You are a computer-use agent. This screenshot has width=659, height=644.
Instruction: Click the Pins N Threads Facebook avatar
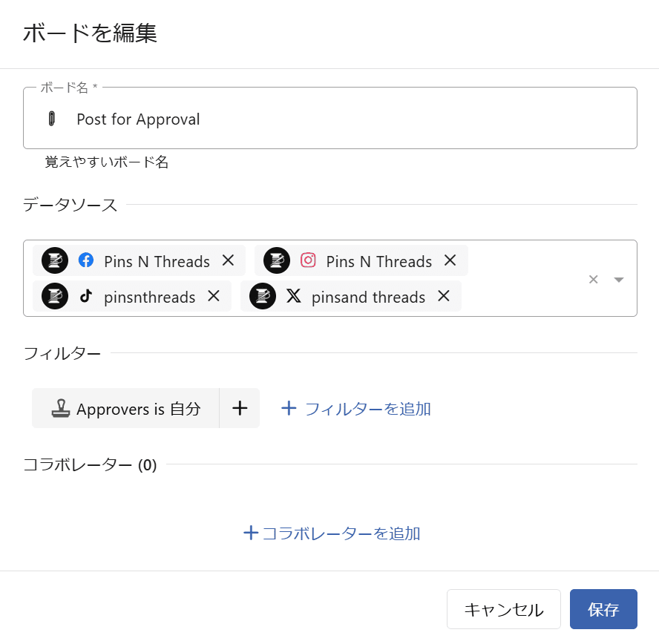click(55, 260)
